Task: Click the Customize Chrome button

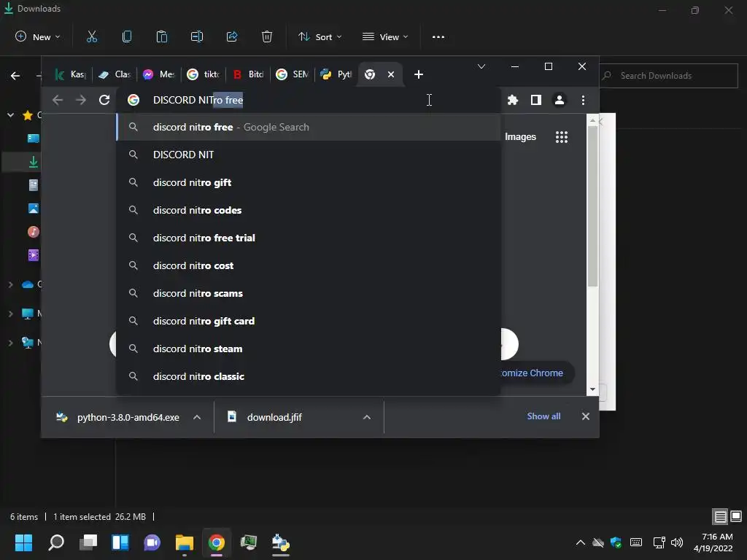Action: tap(536, 373)
